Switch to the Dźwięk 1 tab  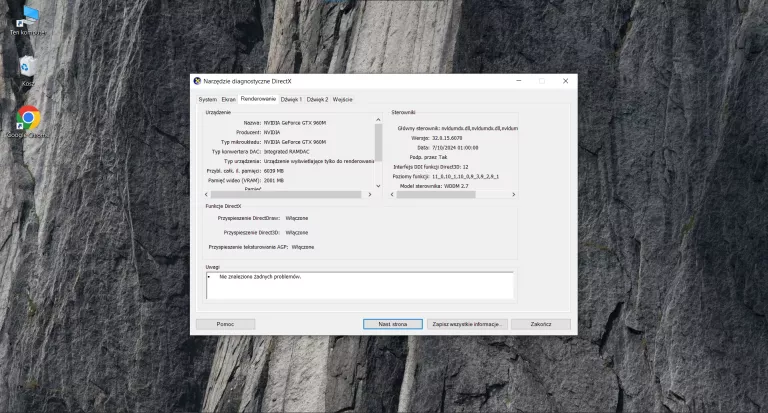click(291, 100)
